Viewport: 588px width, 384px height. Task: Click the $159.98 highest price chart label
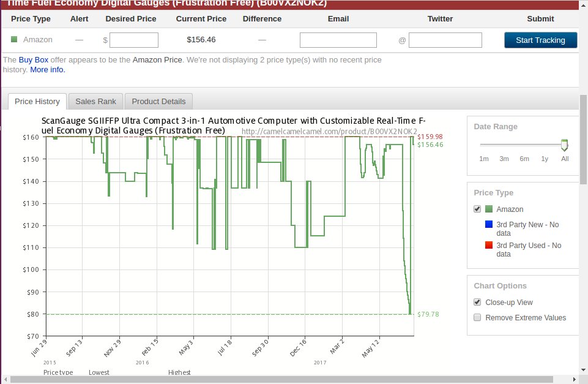[x=430, y=137]
